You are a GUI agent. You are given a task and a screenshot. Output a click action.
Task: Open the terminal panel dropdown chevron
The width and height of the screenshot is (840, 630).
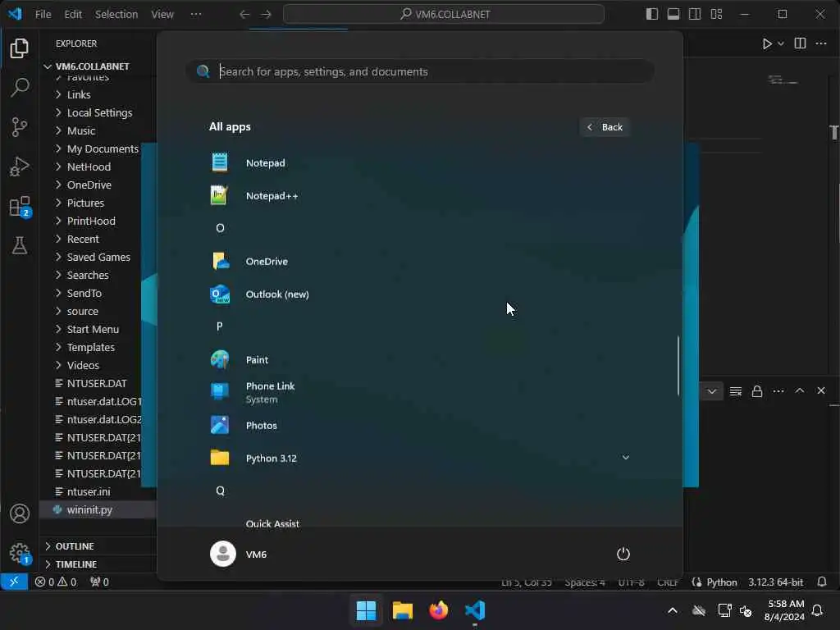pyautogui.click(x=711, y=391)
